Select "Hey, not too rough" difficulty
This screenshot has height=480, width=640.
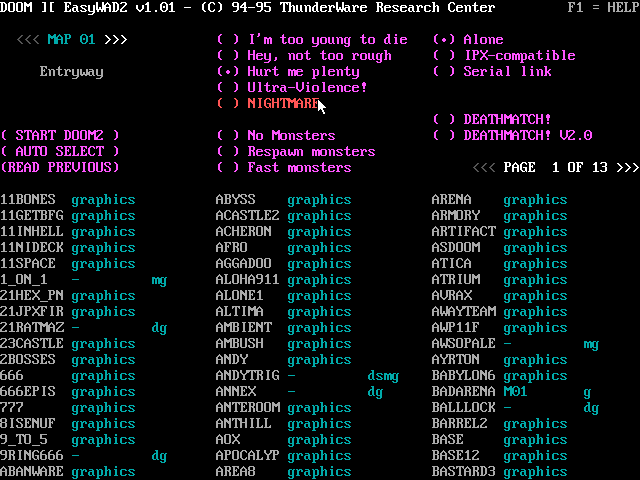click(x=304, y=56)
